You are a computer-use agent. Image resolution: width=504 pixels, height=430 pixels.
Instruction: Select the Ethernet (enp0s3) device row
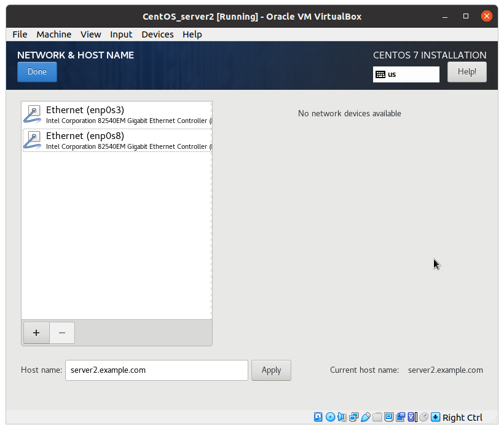click(117, 115)
